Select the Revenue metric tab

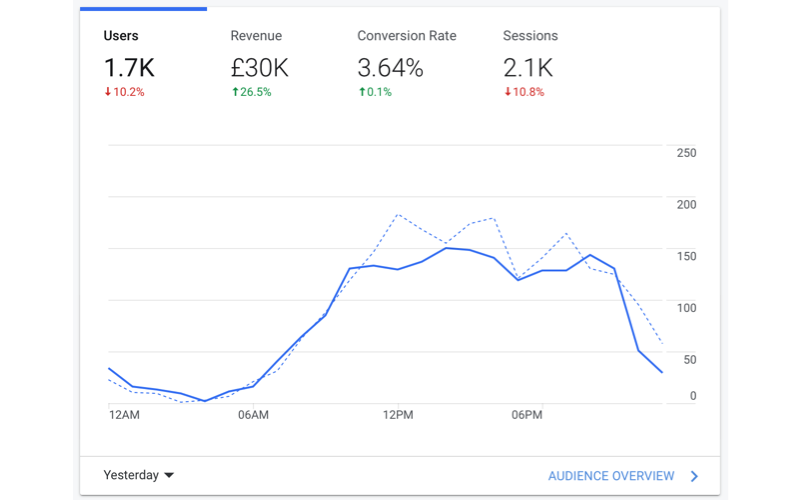coord(256,37)
